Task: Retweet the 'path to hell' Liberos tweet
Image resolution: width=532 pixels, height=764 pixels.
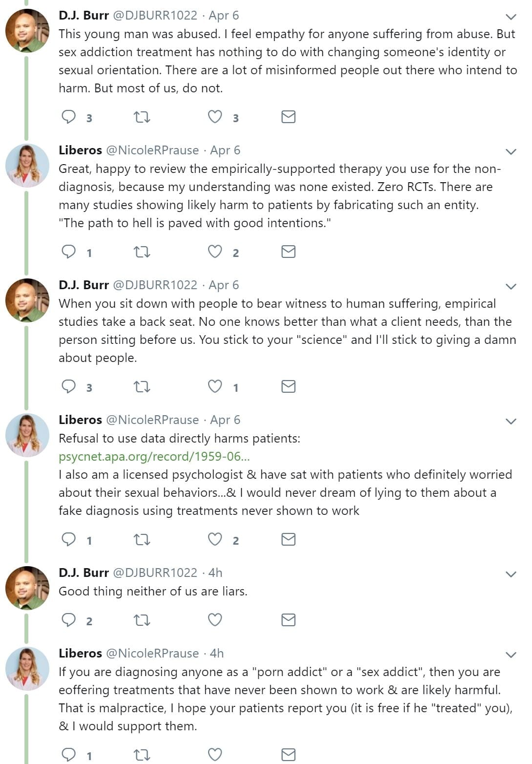Action: 142,252
